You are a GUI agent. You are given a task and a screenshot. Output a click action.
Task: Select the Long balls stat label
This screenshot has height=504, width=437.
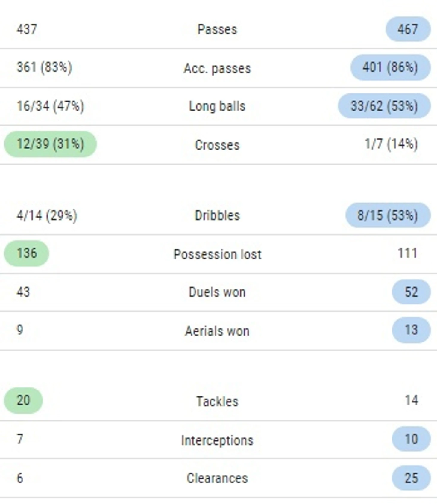tap(217, 106)
